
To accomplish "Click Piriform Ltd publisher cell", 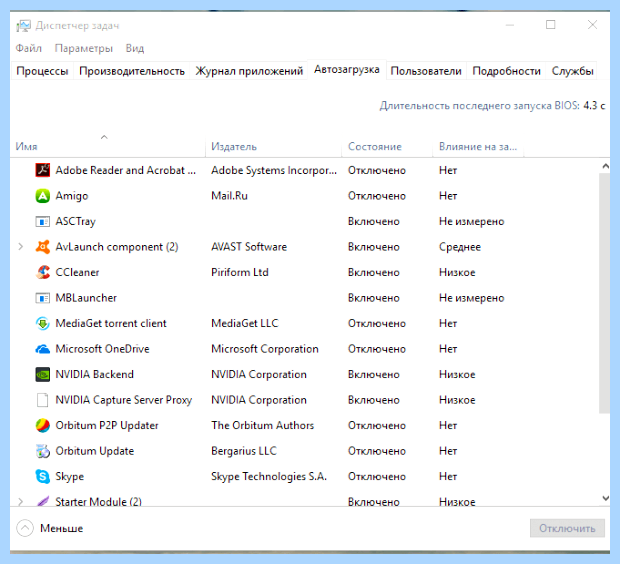I will pyautogui.click(x=240, y=272).
